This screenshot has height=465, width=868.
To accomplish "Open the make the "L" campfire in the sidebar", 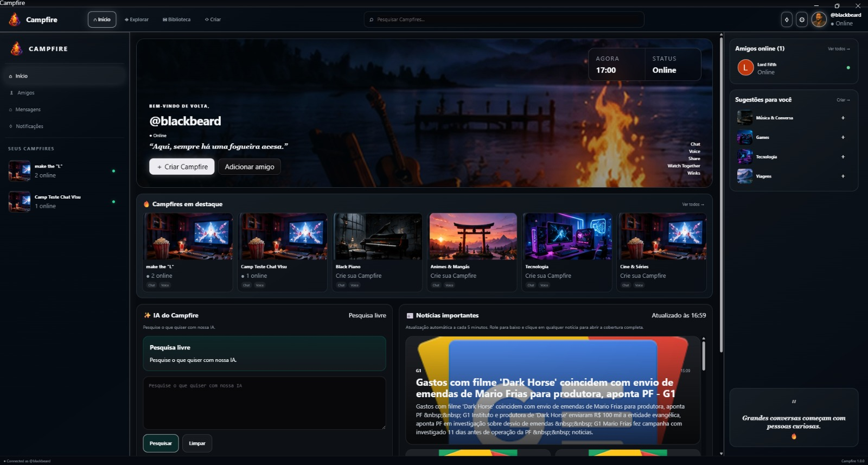I will pyautogui.click(x=64, y=171).
